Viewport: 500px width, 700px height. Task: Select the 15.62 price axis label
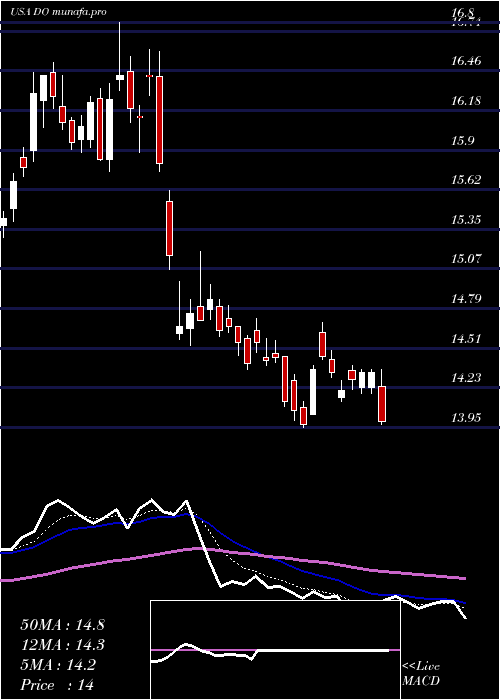466,180
